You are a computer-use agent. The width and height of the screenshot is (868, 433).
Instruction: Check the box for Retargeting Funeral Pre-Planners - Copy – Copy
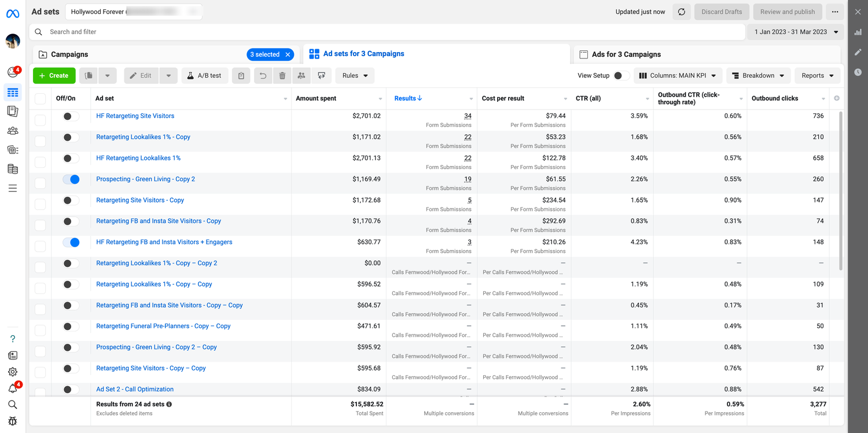tap(40, 331)
